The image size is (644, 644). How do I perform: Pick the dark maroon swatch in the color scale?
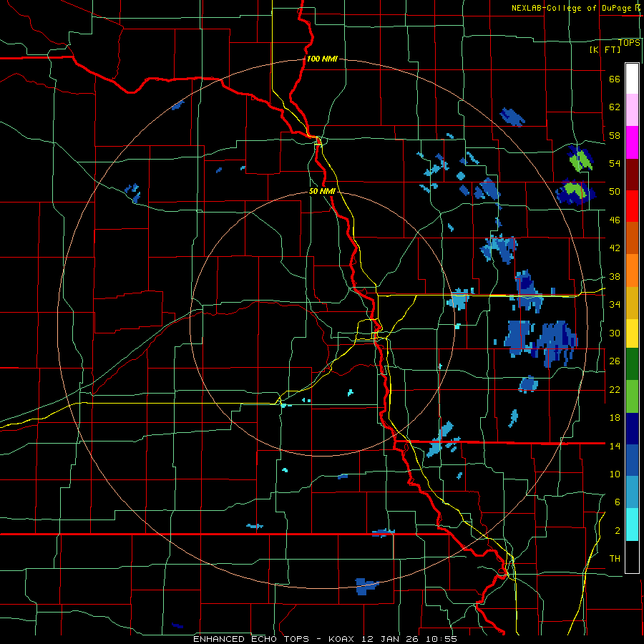click(632, 174)
